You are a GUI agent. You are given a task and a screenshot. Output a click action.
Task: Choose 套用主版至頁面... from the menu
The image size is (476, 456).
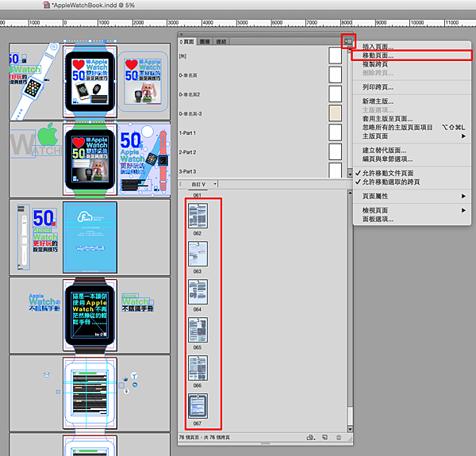pyautogui.click(x=412, y=119)
